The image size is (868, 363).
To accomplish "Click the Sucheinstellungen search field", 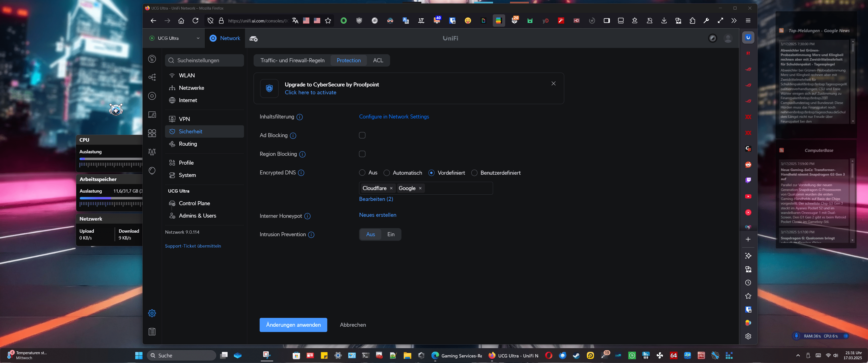I will pos(205,60).
